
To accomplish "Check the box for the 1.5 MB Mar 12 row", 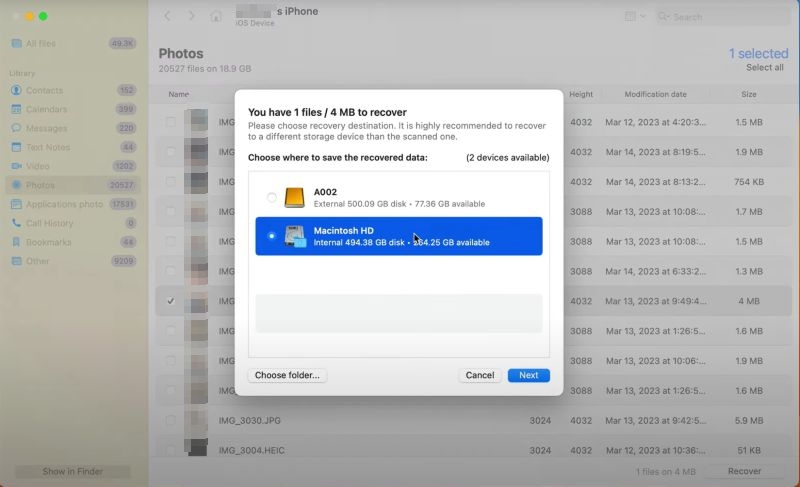I will [170, 122].
